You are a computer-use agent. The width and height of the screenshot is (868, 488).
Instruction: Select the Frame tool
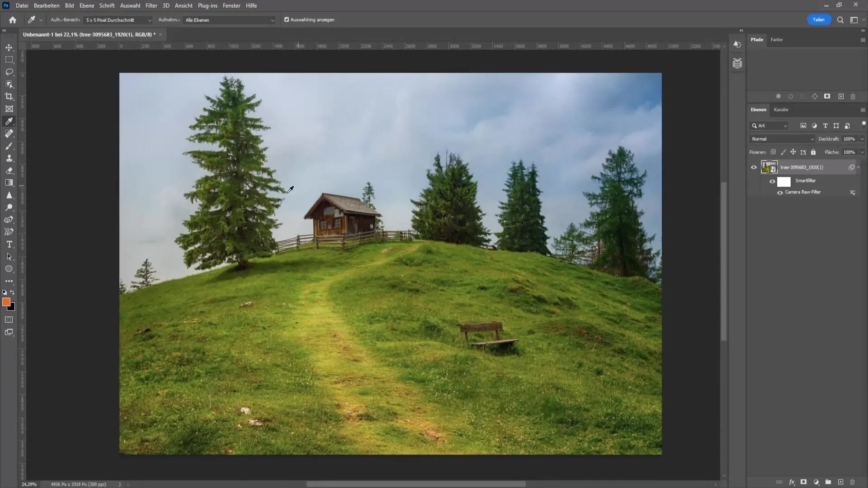[x=9, y=109]
